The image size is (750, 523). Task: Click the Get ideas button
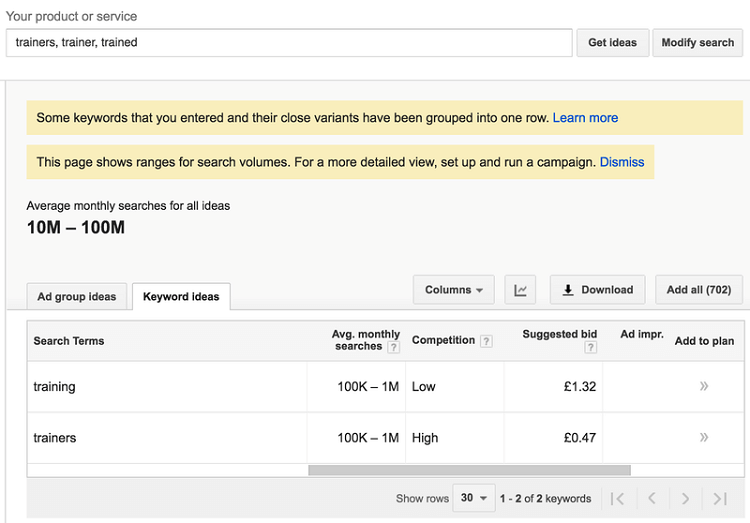pos(613,43)
